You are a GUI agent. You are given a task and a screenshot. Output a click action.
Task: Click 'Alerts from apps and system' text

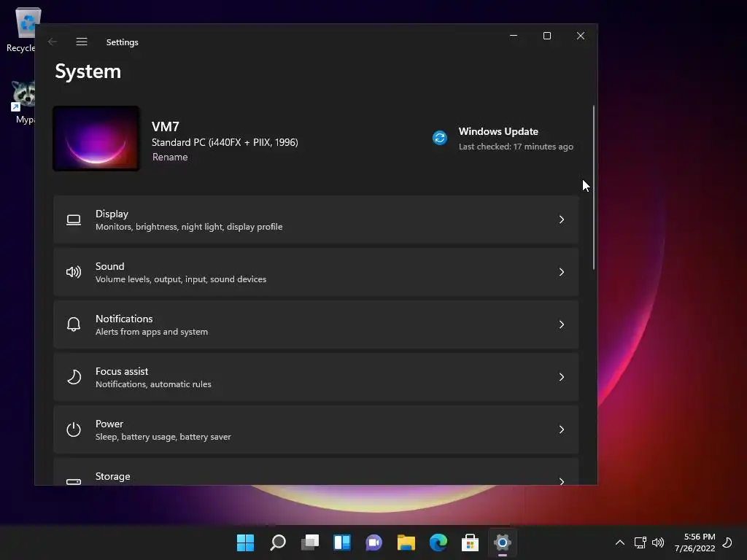click(152, 332)
